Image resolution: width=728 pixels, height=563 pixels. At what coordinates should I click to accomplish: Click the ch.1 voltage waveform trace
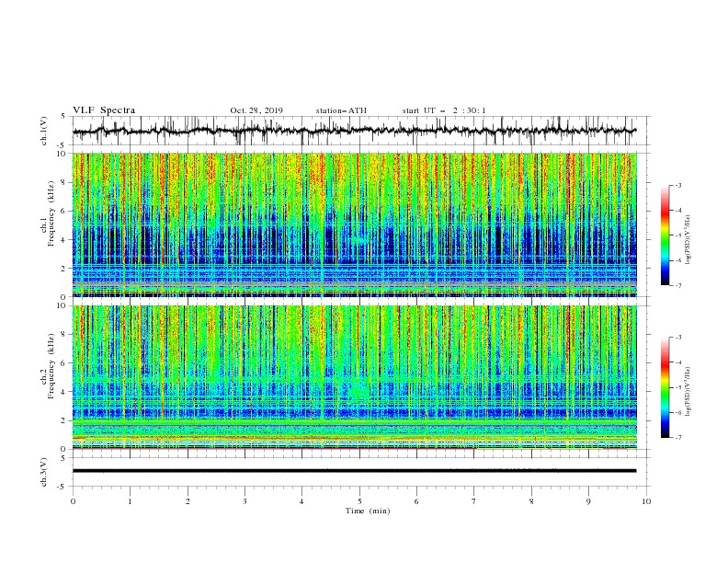click(354, 131)
